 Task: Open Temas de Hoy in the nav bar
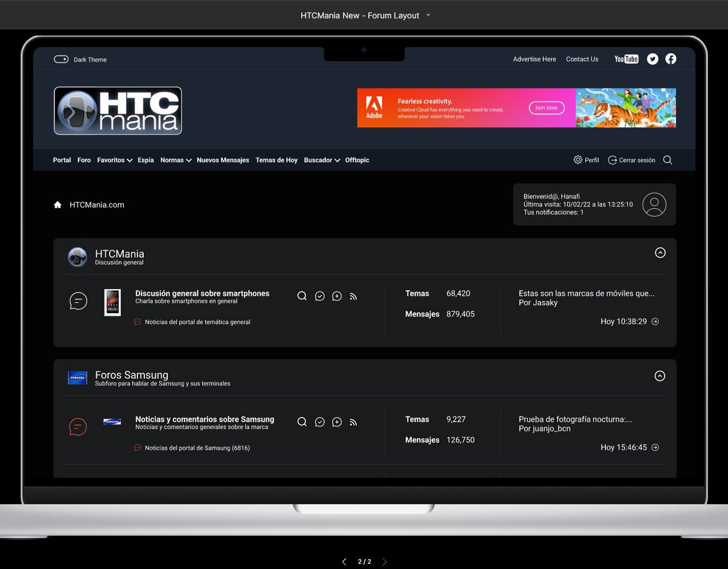tap(276, 160)
